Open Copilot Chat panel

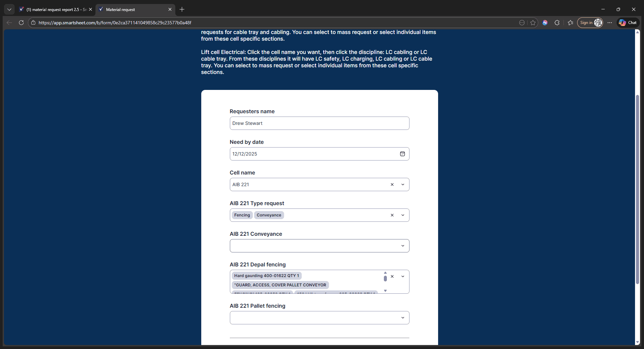tap(628, 23)
